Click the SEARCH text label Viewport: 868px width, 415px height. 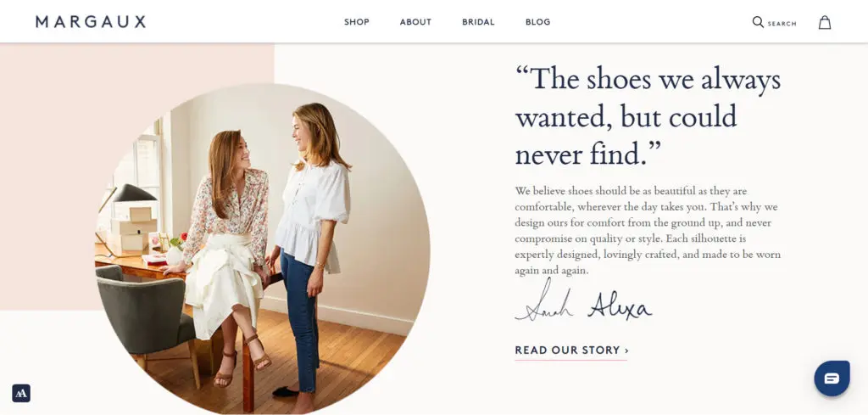[x=782, y=24]
